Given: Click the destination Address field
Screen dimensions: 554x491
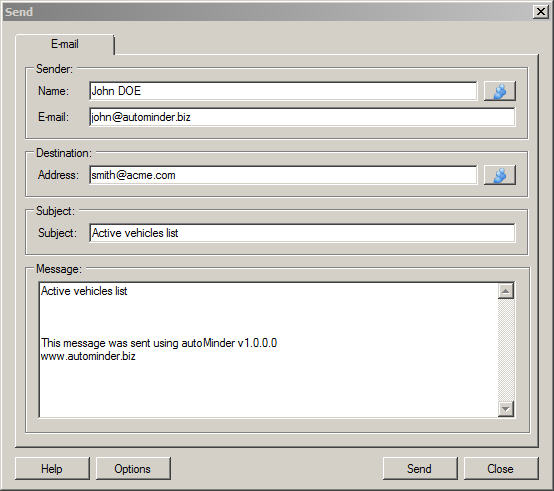Looking at the screenshot, I should (283, 175).
